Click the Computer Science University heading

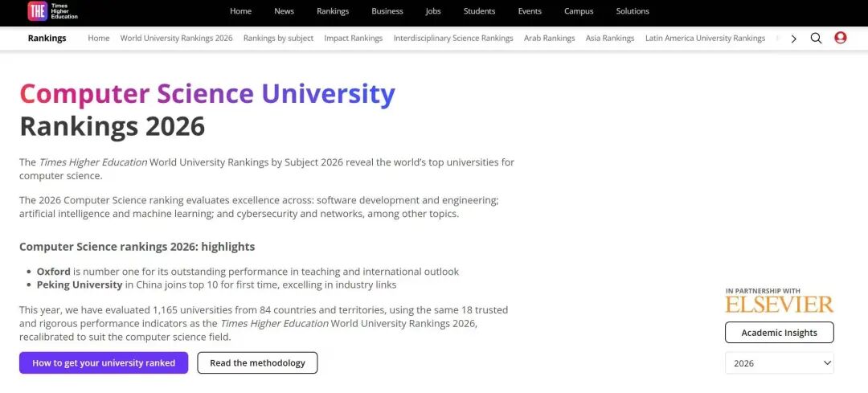click(x=207, y=94)
